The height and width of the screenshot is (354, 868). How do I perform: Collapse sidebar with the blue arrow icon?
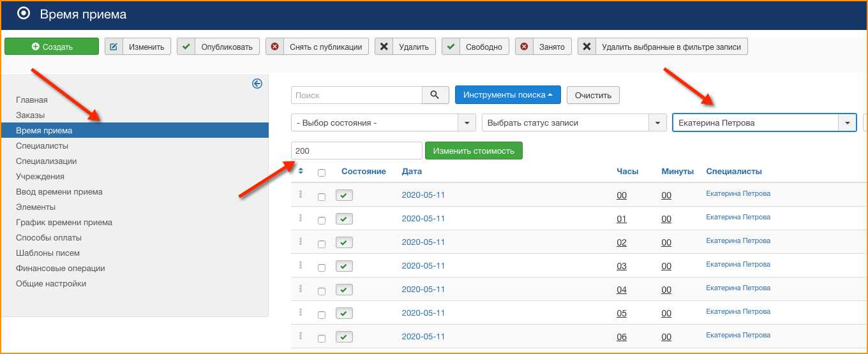(x=257, y=84)
